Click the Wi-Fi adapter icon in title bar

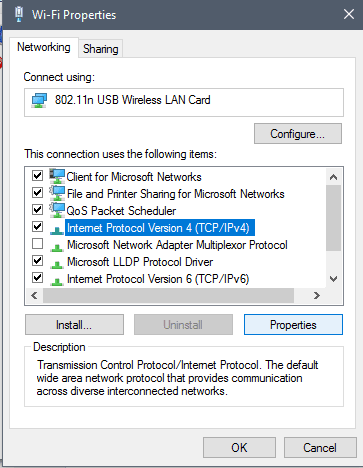19,14
